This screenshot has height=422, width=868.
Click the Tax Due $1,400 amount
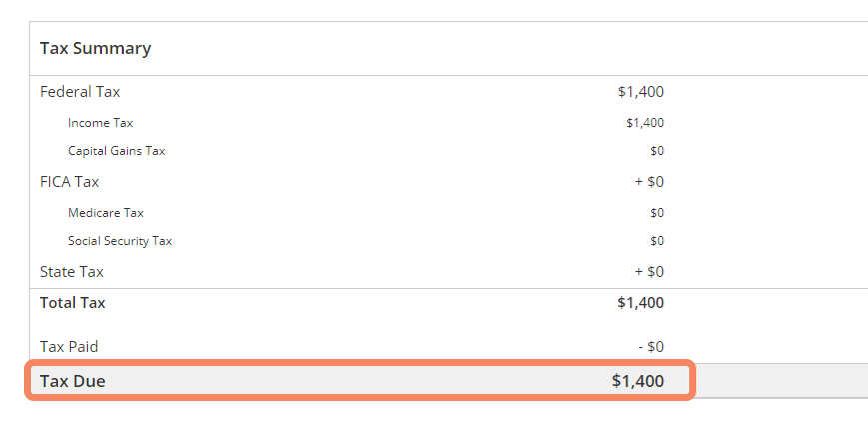(637, 381)
